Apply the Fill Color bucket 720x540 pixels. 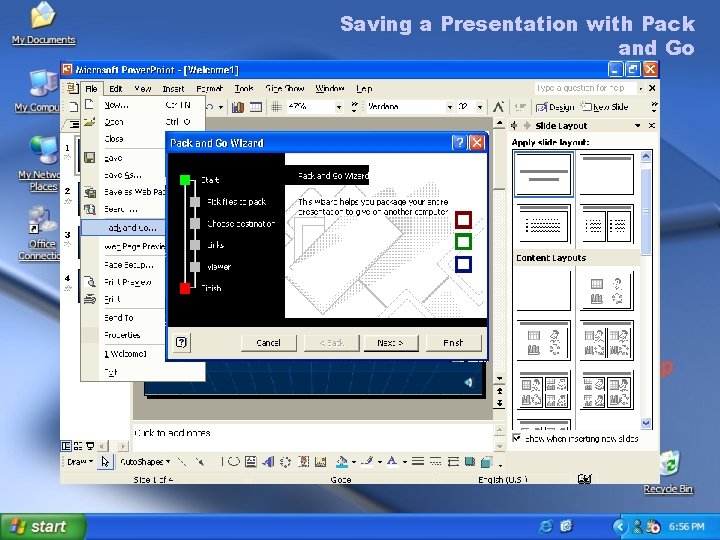(342, 461)
